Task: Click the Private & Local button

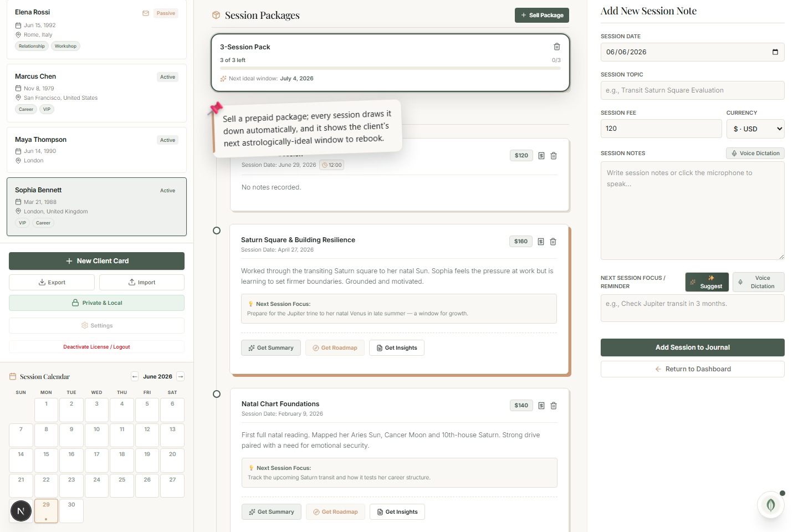Action: tap(96, 303)
